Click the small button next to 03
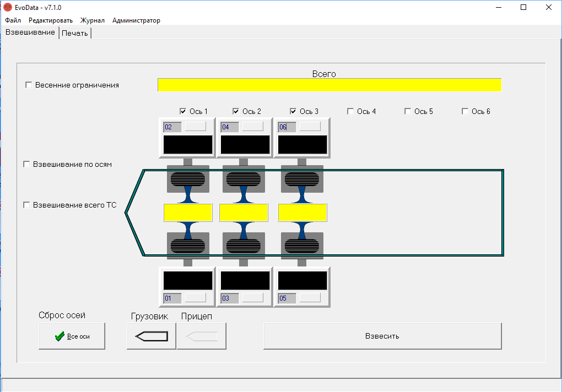 click(x=253, y=297)
